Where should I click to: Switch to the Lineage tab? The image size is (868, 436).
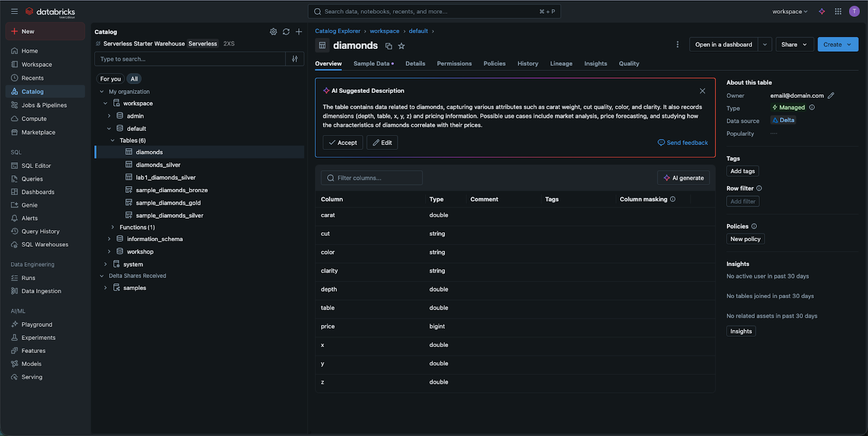coord(561,64)
